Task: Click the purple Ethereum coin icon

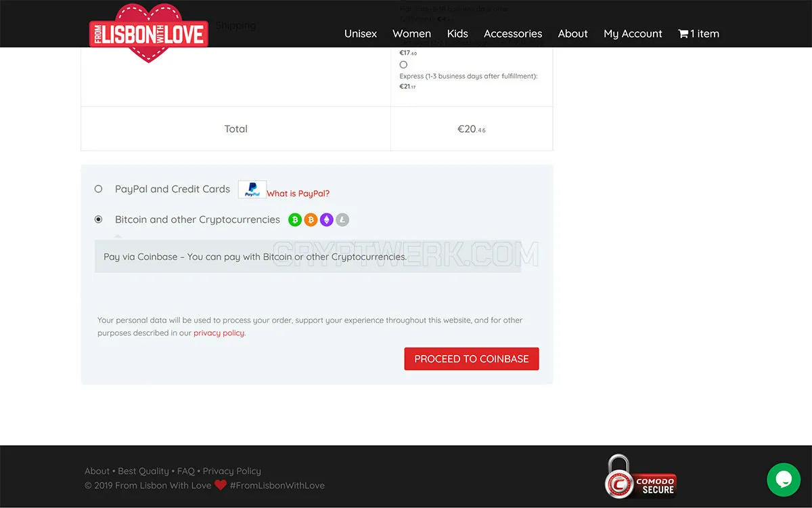Action: click(x=327, y=219)
